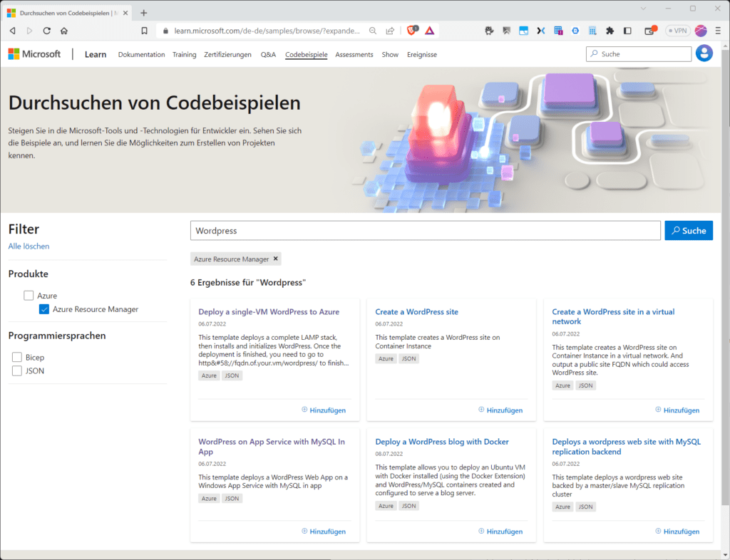The width and height of the screenshot is (730, 560).
Task: Reload the page with the refresh icon
Action: (46, 31)
